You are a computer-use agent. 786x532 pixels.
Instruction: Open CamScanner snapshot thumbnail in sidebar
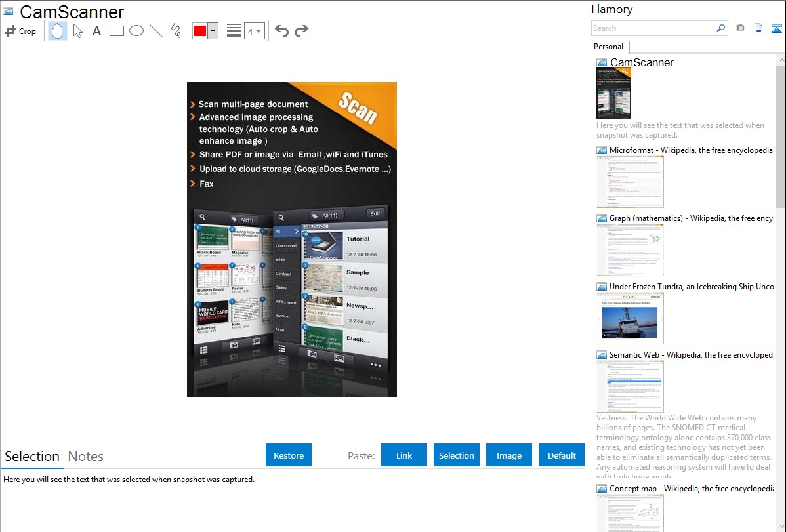(x=613, y=93)
